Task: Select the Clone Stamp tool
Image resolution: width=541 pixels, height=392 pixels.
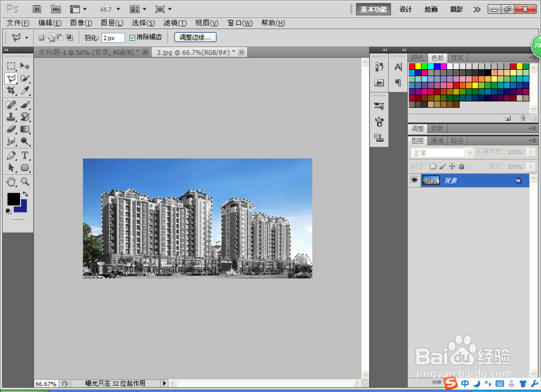Action: point(11,117)
